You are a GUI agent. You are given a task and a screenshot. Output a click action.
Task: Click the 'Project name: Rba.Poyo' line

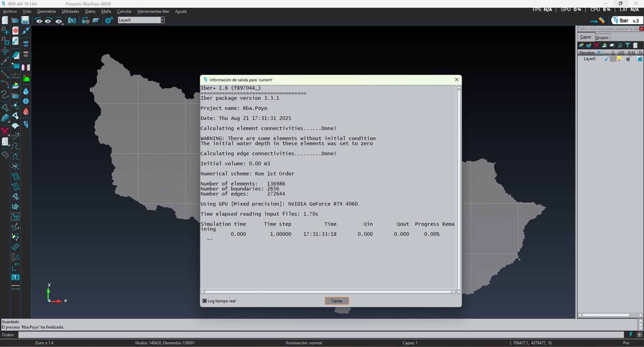pyautogui.click(x=234, y=108)
